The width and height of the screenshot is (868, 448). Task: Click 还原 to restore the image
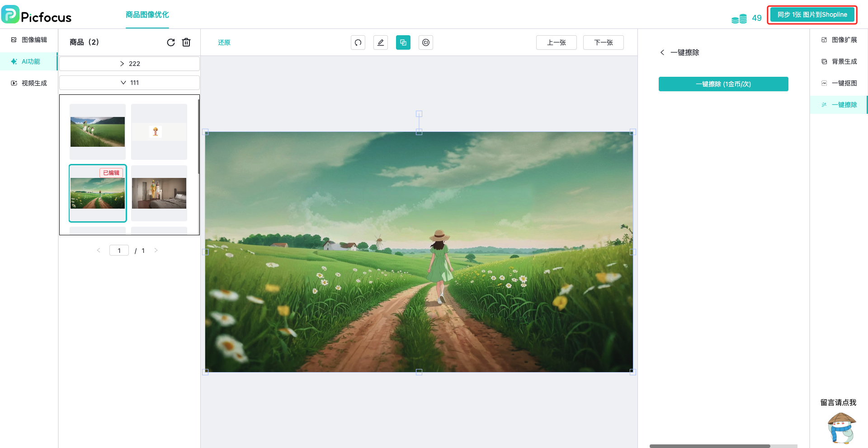224,42
